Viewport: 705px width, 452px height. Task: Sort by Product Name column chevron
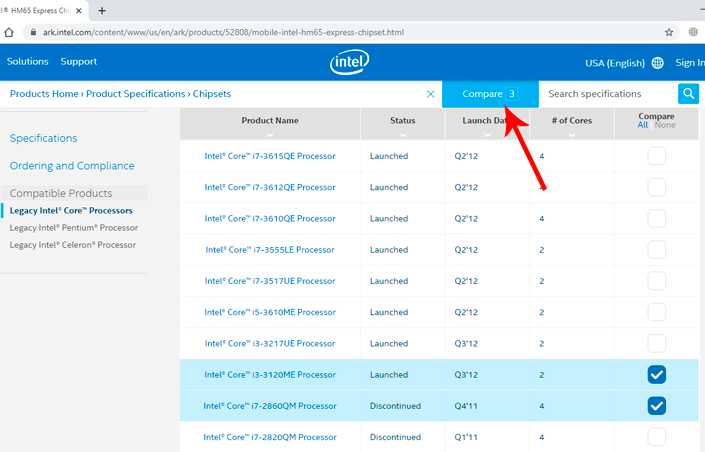click(x=270, y=135)
